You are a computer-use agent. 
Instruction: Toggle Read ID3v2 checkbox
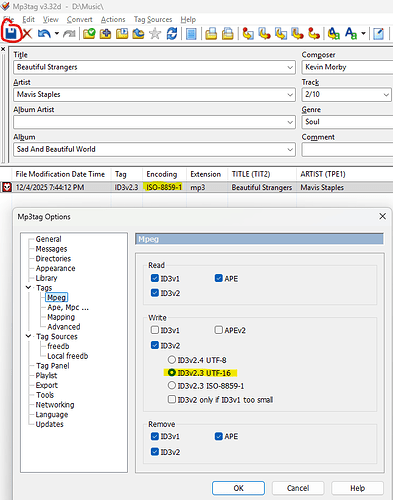point(155,293)
